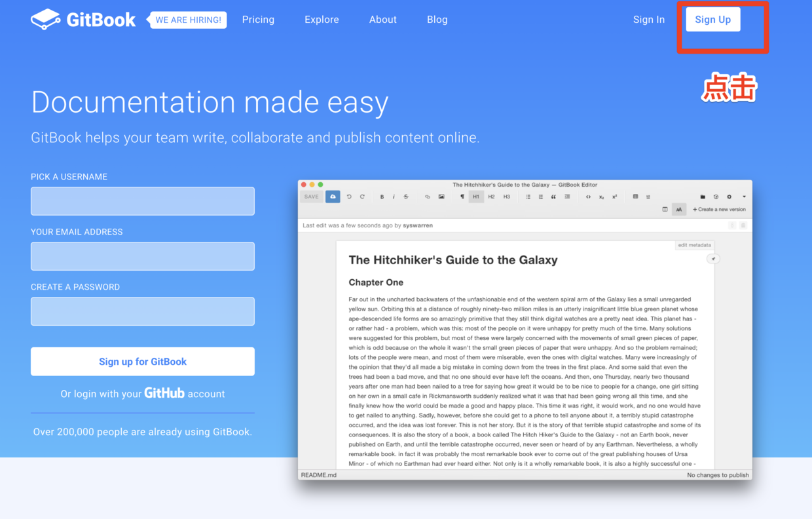Insert an image using the picture icon

pyautogui.click(x=441, y=197)
